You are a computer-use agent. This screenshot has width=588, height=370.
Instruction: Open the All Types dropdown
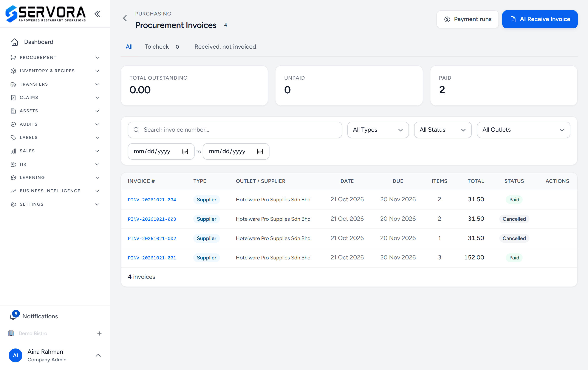(x=378, y=130)
